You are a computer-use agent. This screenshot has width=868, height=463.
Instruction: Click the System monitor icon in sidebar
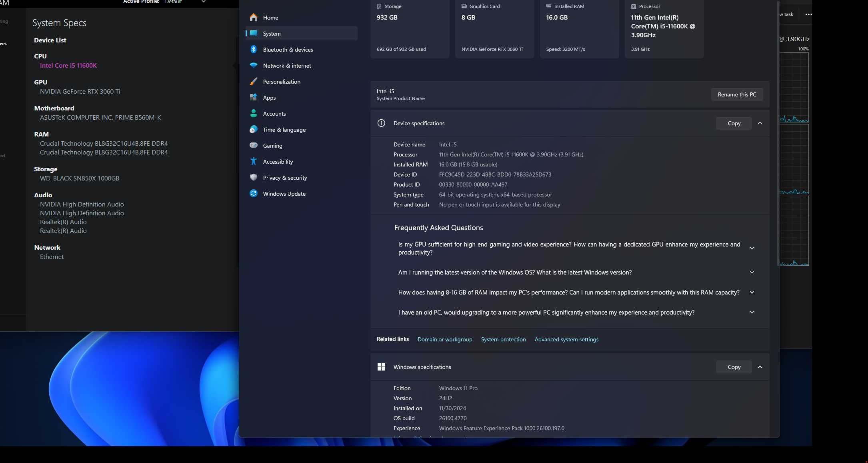click(253, 33)
